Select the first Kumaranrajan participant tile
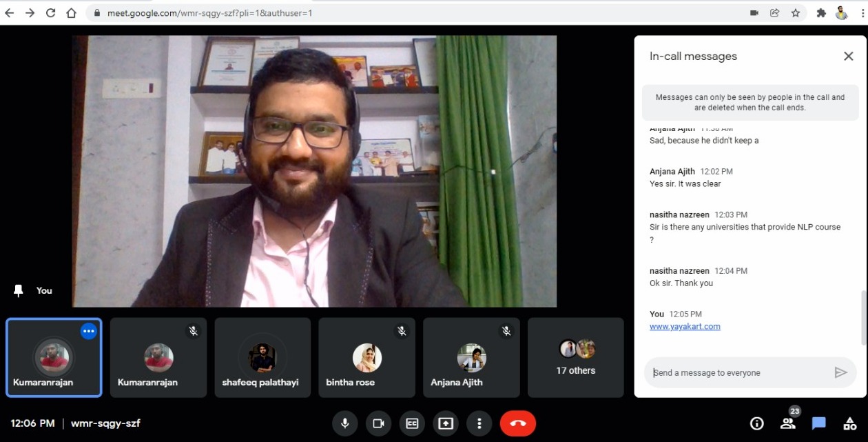 (54, 357)
